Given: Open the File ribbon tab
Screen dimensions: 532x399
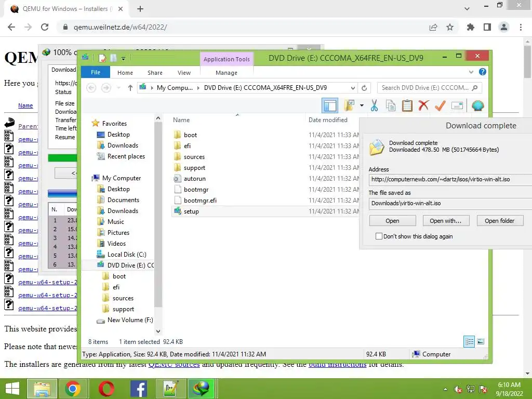Looking at the screenshot, I should (x=96, y=72).
